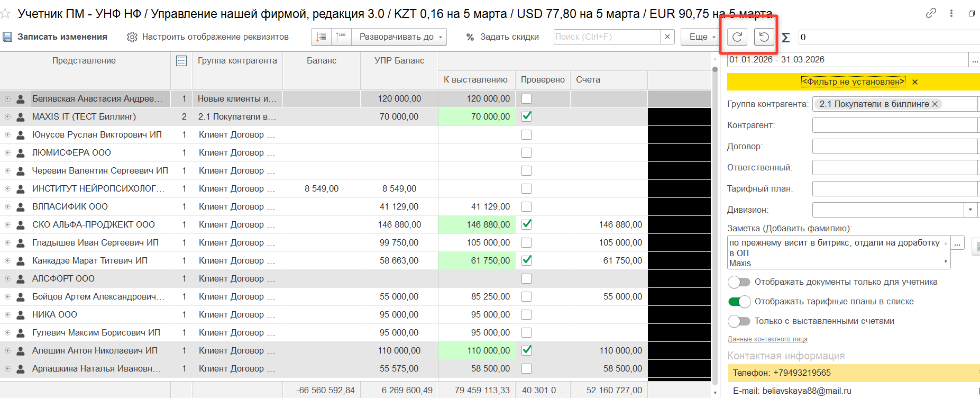Click the list icon in column header
This screenshot has width=980, height=398.
tap(181, 61)
